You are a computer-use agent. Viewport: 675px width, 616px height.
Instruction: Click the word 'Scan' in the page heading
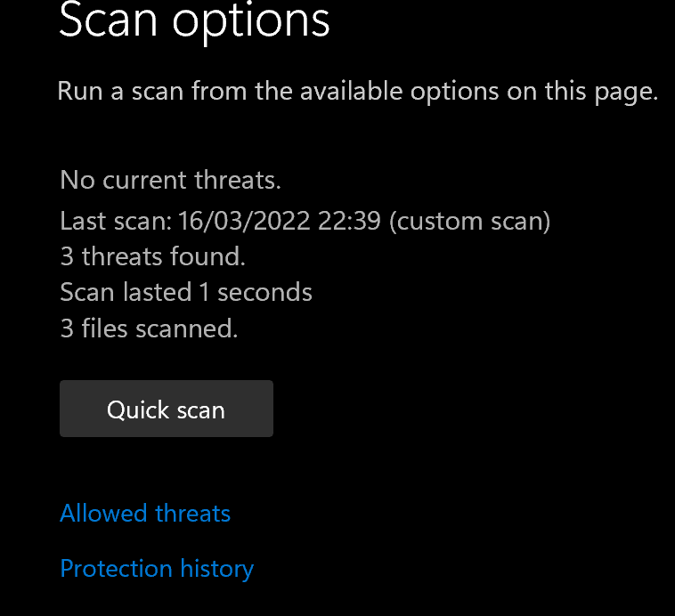click(x=109, y=20)
